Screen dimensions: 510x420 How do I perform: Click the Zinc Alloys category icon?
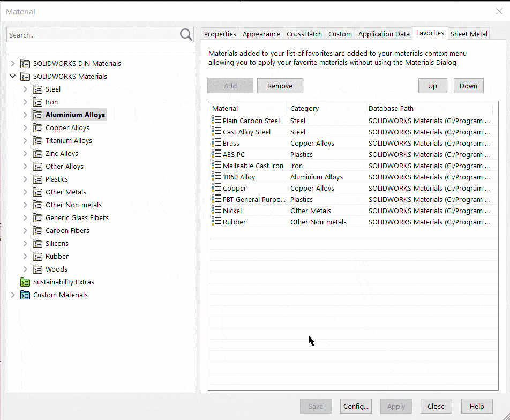click(37, 154)
